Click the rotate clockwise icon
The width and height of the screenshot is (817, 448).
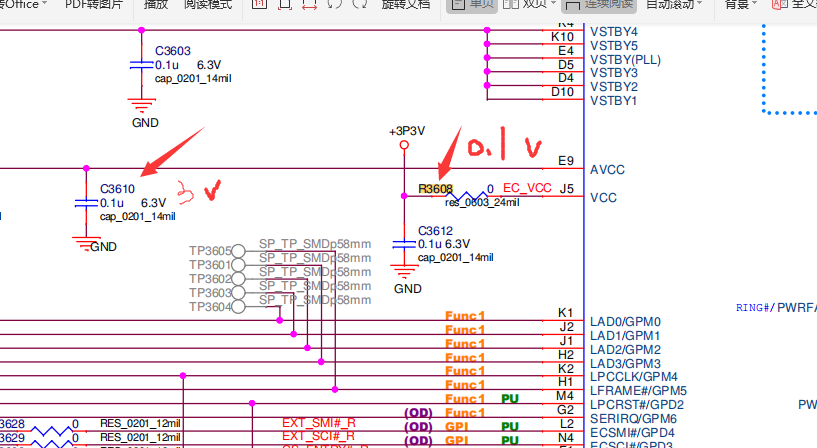(356, 5)
